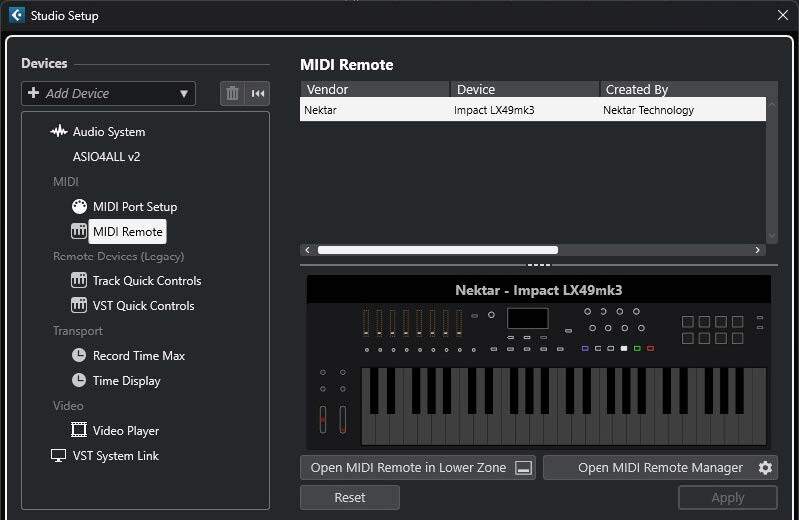
Task: Click the Record Time Max clock icon
Action: pos(79,356)
